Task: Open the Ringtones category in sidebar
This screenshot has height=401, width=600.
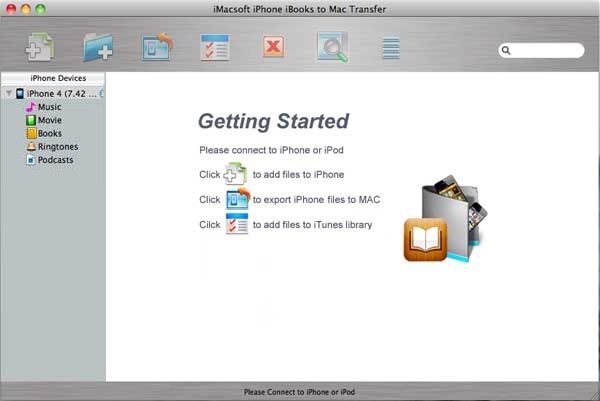Action: tap(58, 147)
